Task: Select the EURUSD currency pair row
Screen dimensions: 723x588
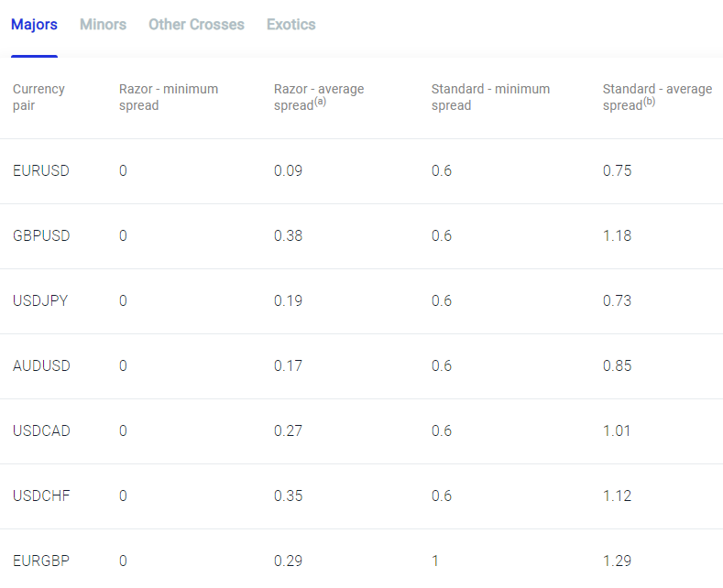Action: click(41, 171)
